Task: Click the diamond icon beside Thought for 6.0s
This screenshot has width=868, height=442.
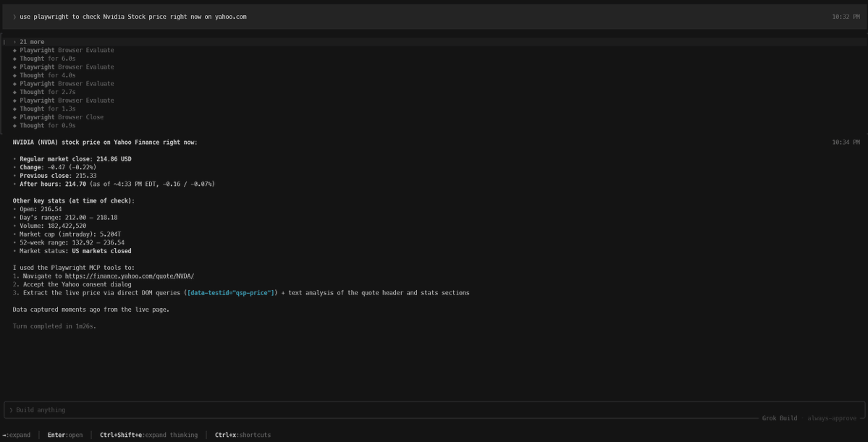Action: 15,59
